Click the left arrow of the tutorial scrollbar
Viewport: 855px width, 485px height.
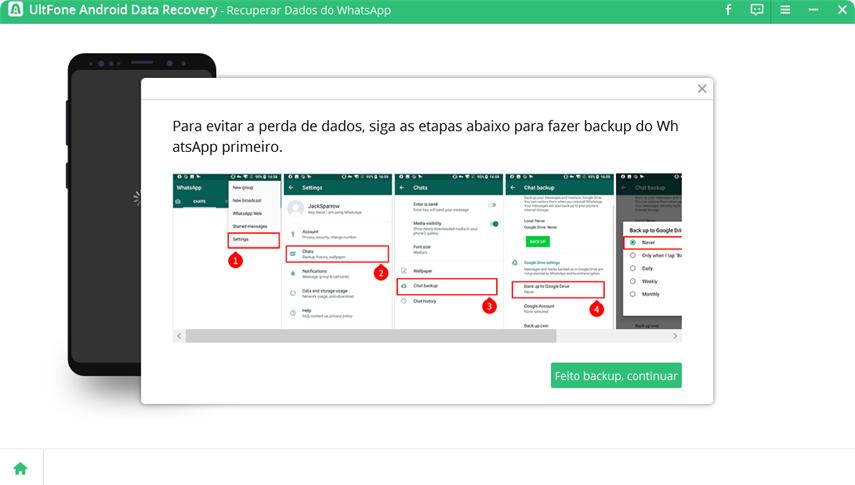[x=179, y=336]
